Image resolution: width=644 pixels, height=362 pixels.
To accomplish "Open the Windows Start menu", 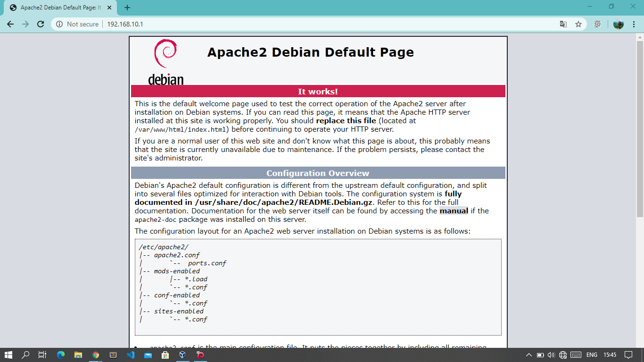I will (8, 354).
